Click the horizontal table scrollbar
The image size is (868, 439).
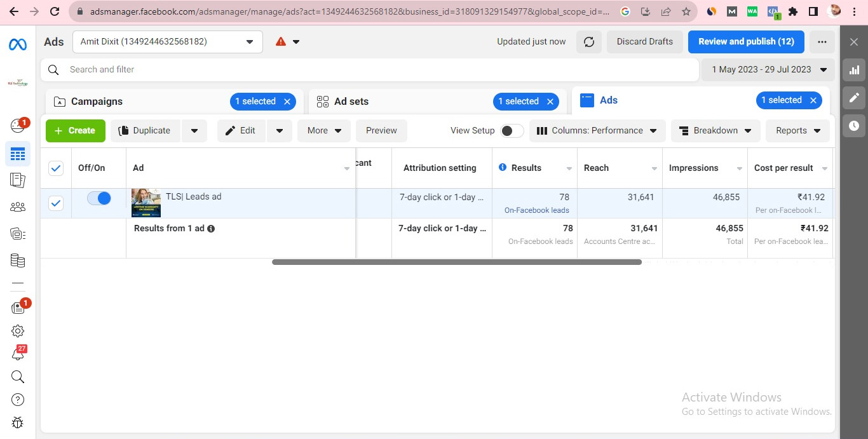tap(456, 262)
